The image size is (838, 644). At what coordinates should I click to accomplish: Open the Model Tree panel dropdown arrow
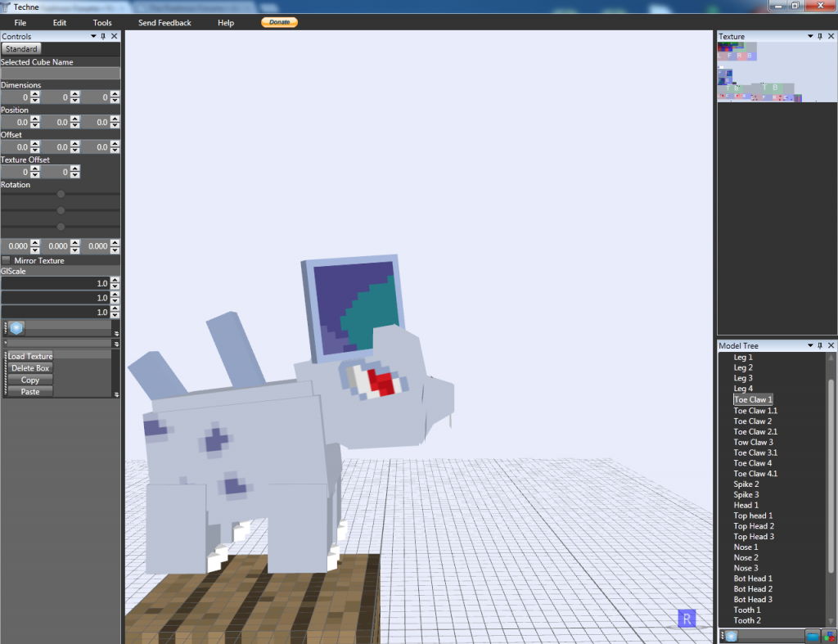pyautogui.click(x=810, y=346)
